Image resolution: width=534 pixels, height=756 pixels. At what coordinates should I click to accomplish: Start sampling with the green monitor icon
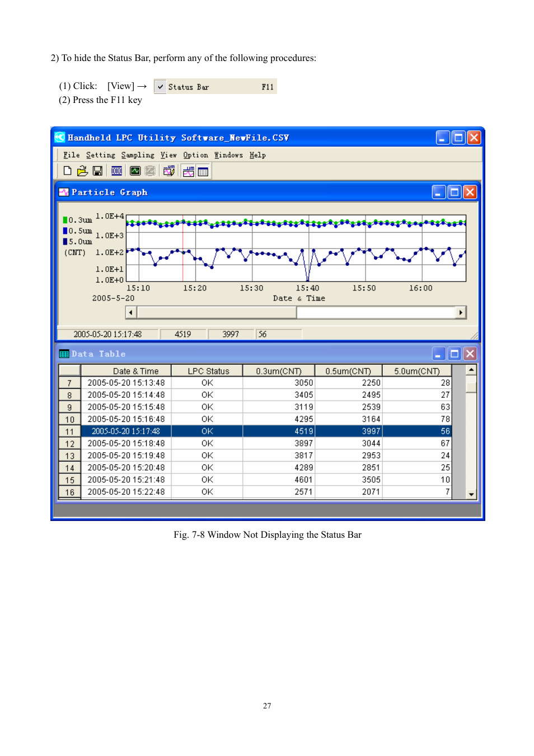[x=135, y=171]
